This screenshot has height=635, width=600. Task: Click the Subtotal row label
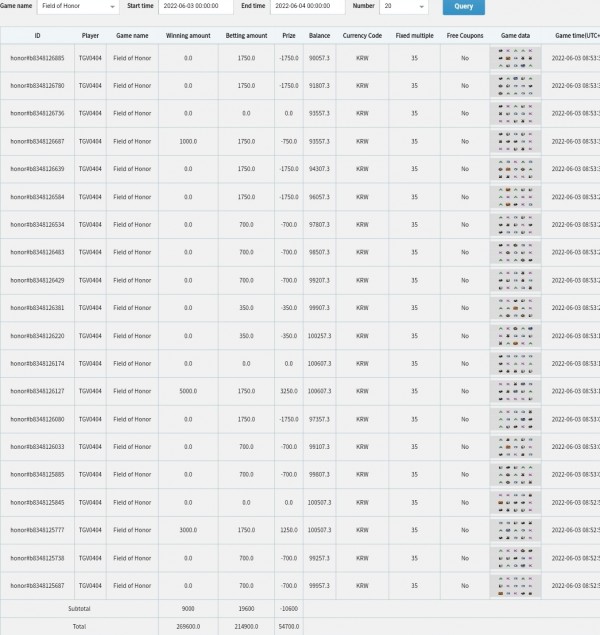click(x=79, y=609)
